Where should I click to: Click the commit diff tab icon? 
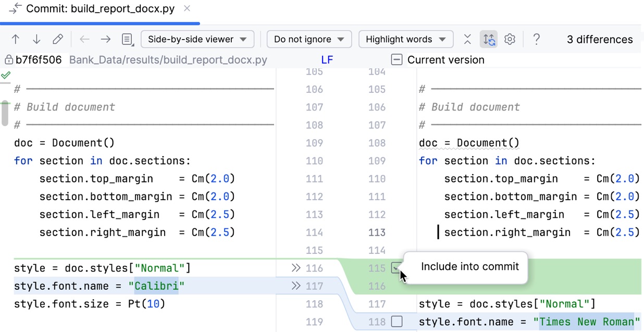pyautogui.click(x=15, y=8)
